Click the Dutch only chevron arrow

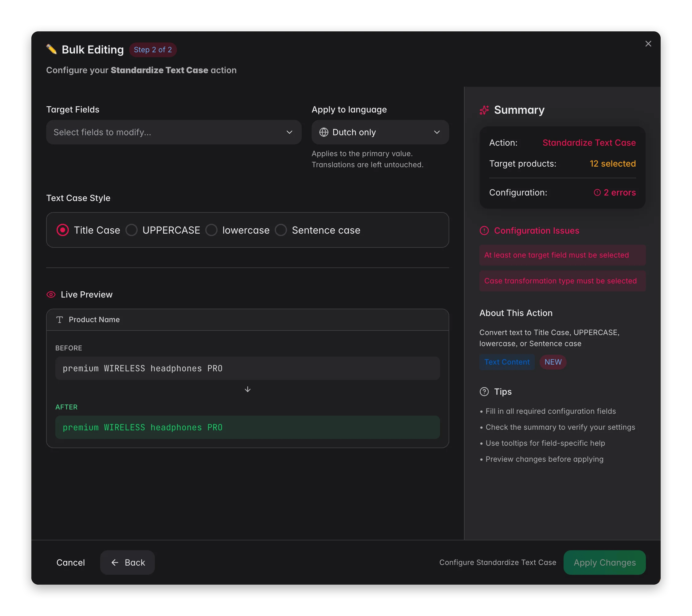click(437, 132)
